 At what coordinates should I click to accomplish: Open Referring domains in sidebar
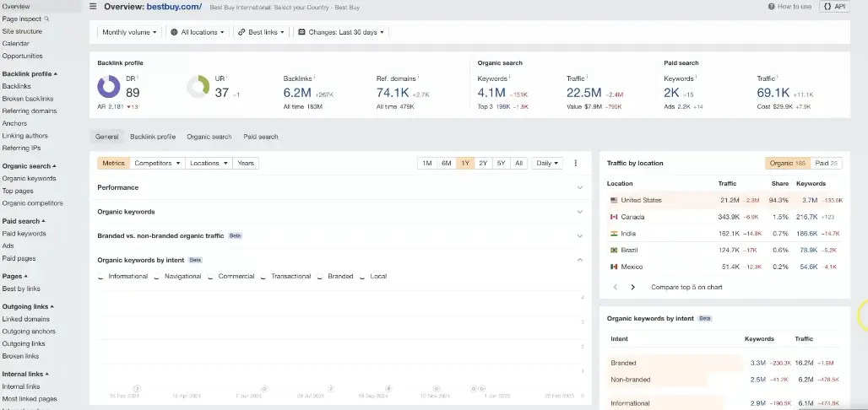point(30,111)
